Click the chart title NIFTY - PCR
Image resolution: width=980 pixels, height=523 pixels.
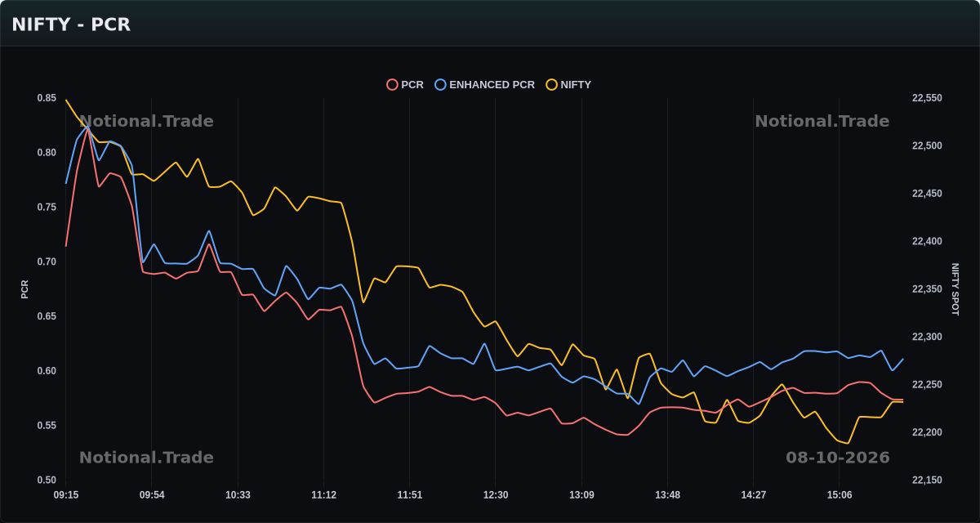point(71,25)
